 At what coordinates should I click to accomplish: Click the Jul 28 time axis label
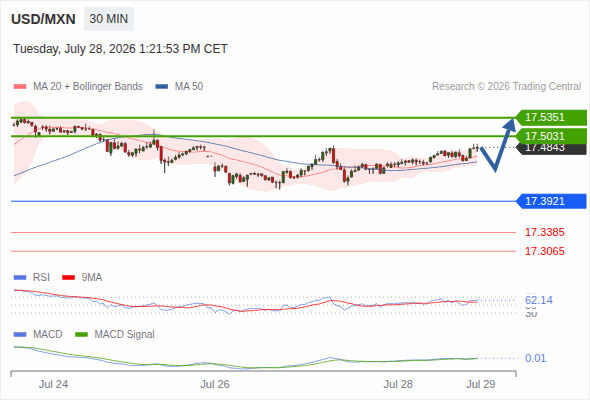(x=398, y=384)
